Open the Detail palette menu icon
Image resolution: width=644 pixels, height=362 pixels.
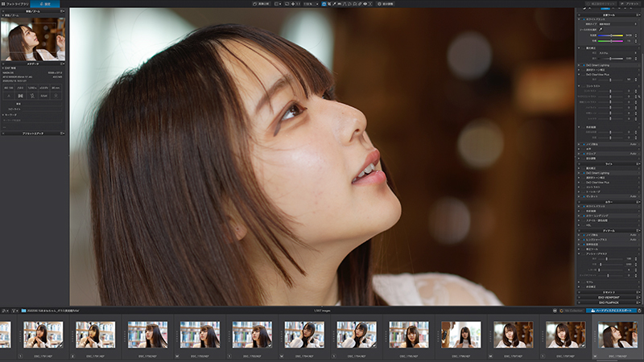click(x=638, y=230)
